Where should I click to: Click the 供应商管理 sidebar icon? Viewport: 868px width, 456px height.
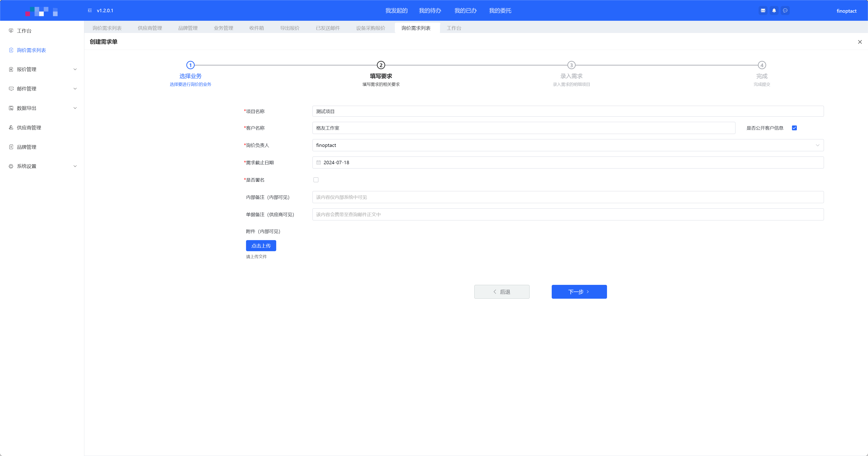pyautogui.click(x=11, y=128)
